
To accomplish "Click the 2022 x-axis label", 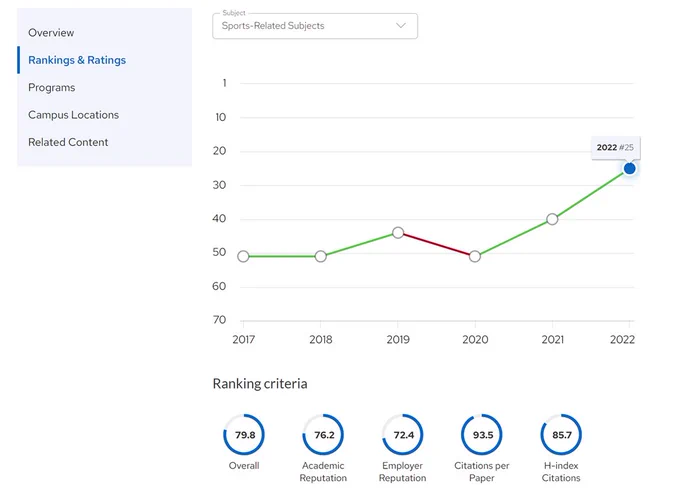I will (622, 339).
